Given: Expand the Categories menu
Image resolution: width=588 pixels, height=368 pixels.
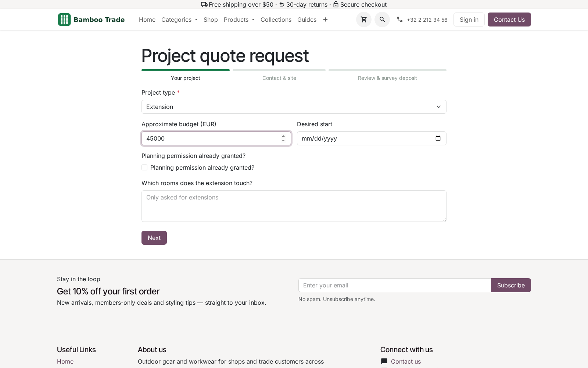Looking at the screenshot, I should point(179,20).
